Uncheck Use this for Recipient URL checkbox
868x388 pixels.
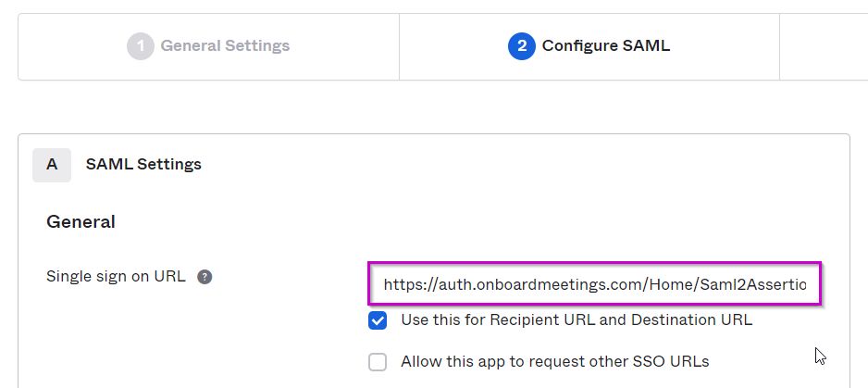[x=378, y=320]
